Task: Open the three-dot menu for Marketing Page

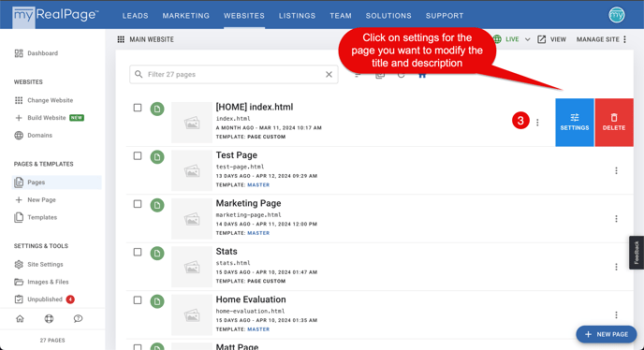Action: pos(616,219)
